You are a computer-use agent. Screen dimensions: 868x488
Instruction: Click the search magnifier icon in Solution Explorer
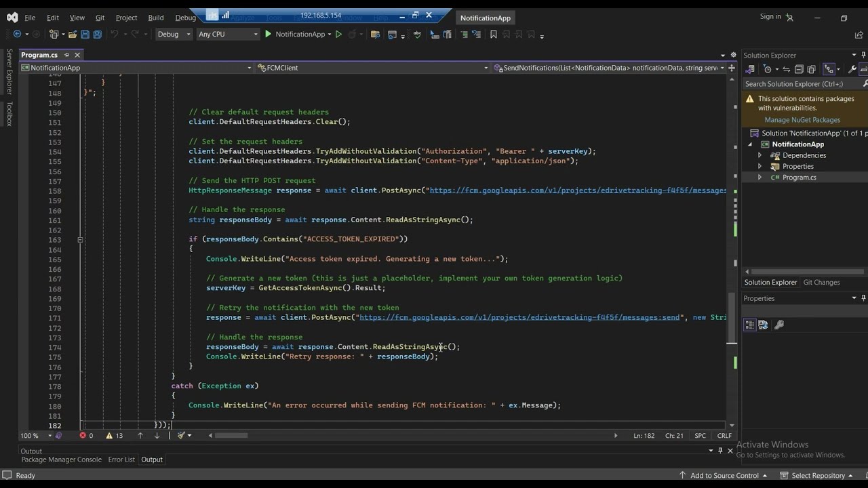click(x=865, y=84)
